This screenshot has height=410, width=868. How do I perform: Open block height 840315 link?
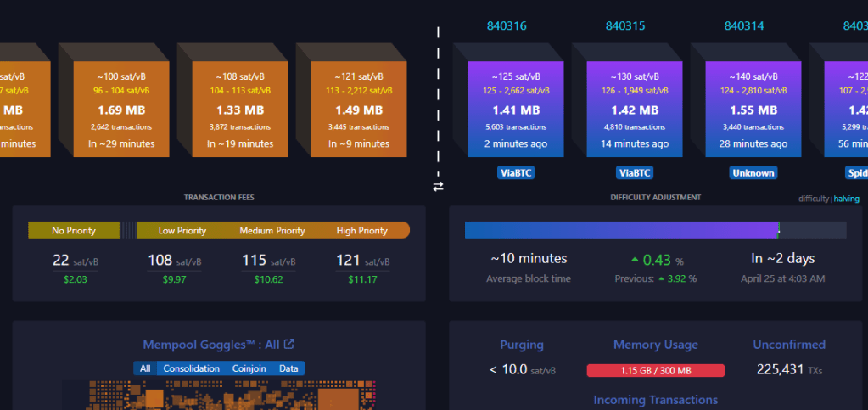pos(625,26)
